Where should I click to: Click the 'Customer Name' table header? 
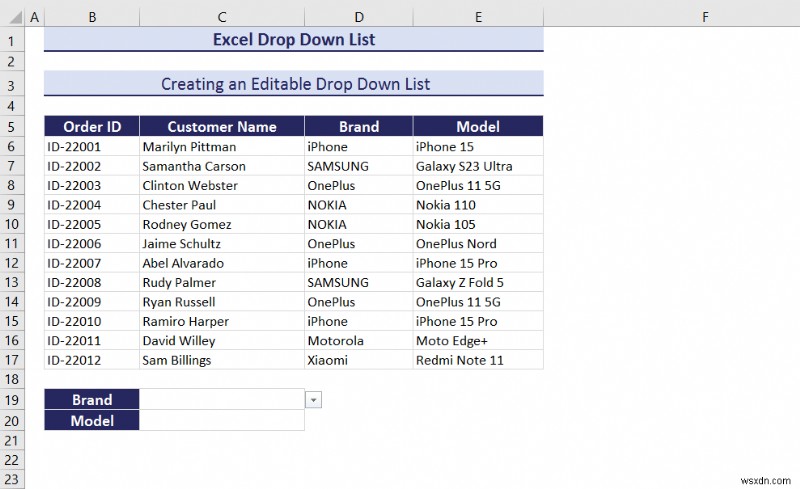222,126
